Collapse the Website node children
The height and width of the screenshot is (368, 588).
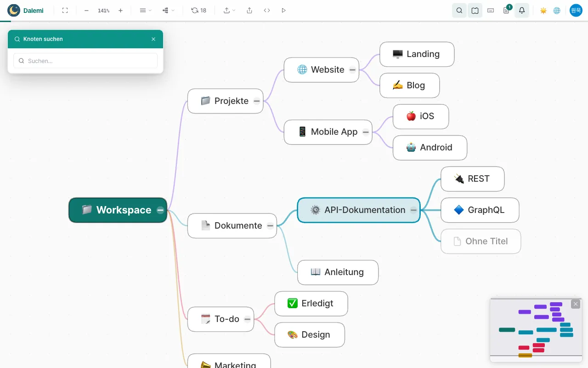click(x=352, y=70)
